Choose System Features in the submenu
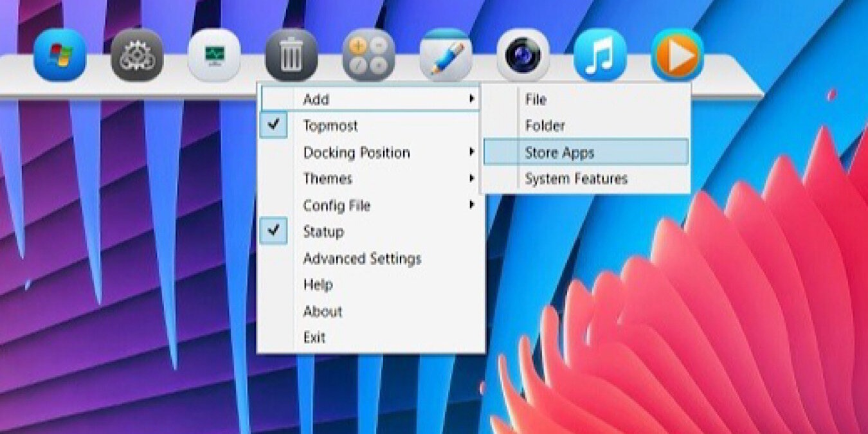The image size is (868, 434). click(574, 178)
